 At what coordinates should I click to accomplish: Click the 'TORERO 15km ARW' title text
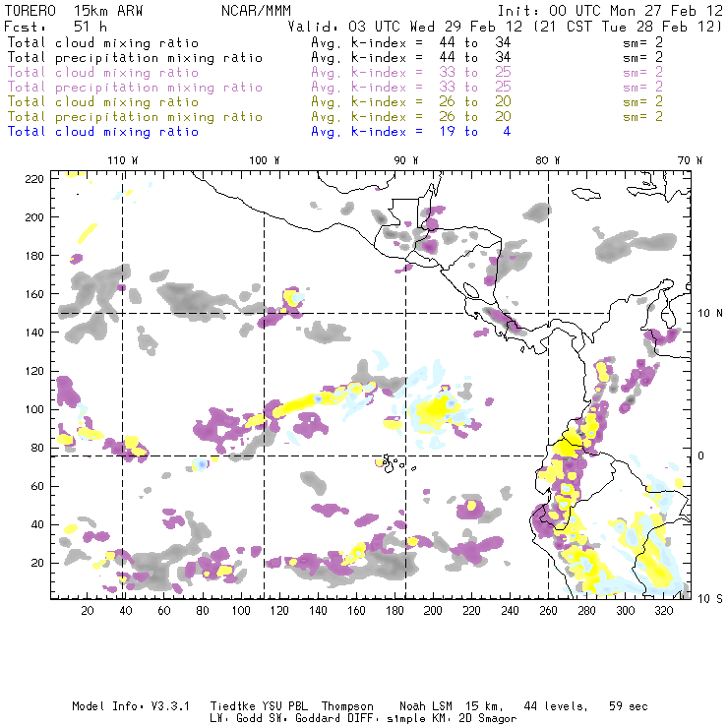click(74, 11)
